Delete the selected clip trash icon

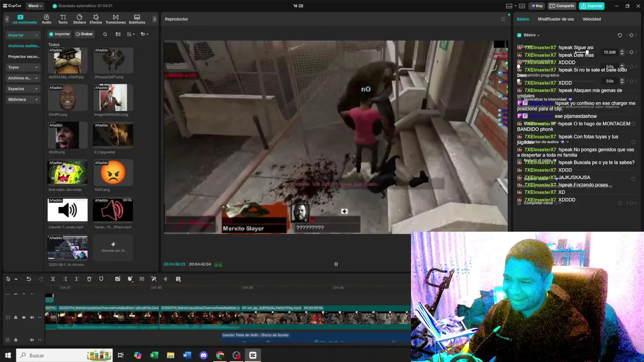click(x=89, y=279)
